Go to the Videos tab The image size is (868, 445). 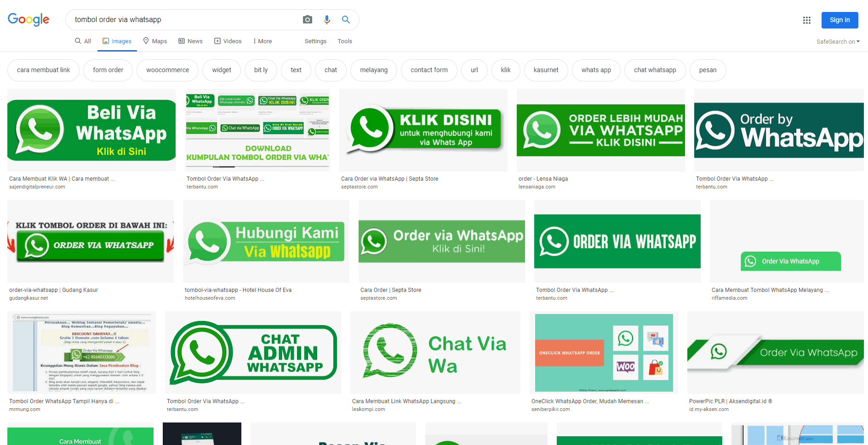(228, 41)
